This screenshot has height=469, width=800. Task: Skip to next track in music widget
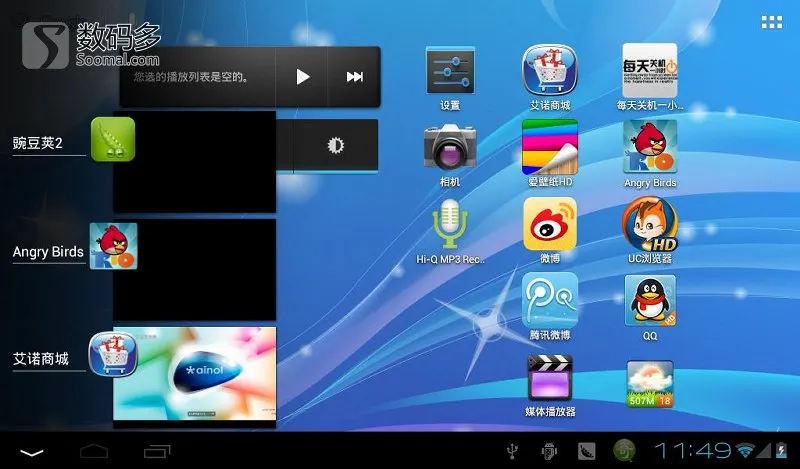click(x=355, y=77)
